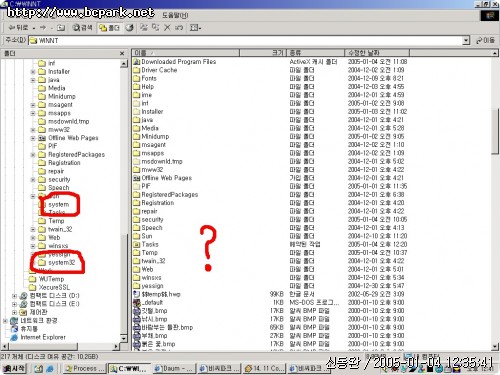Switch to the 14. 11 Co... taskbar window

264,368
